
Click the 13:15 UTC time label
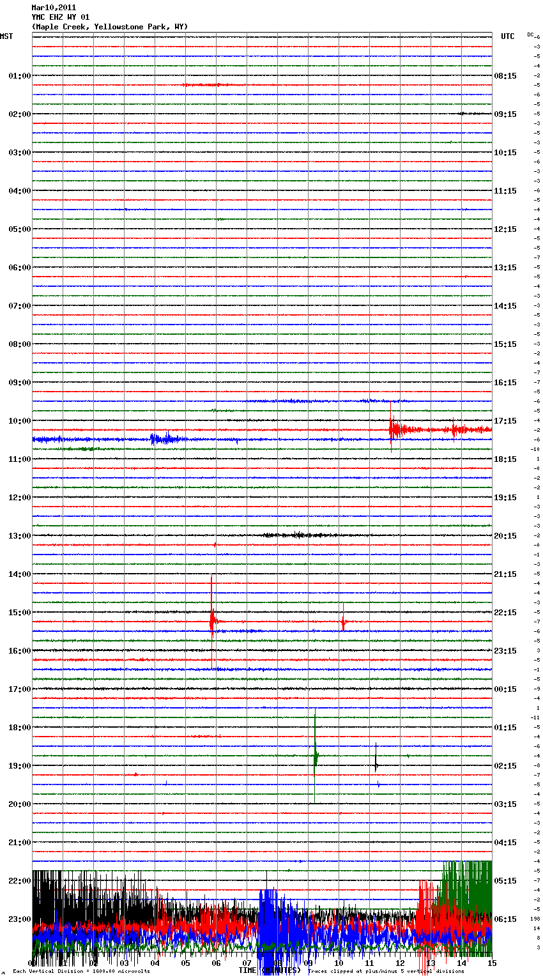point(505,268)
